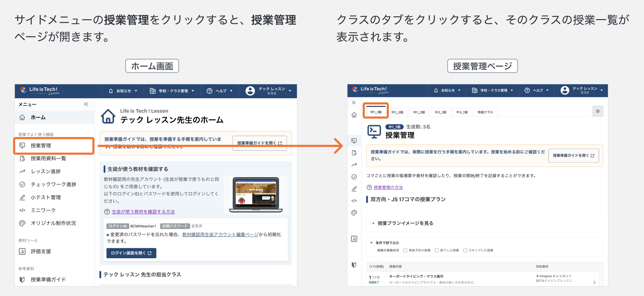Open the 学校・クラス管理 dropdown on 授業管理 page header

pyautogui.click(x=493, y=90)
